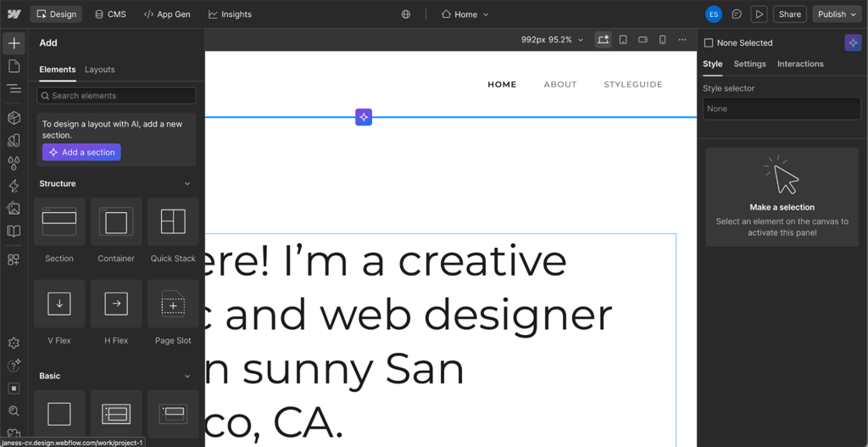Open the site Settings gear icon
The image size is (868, 447).
pos(14,344)
